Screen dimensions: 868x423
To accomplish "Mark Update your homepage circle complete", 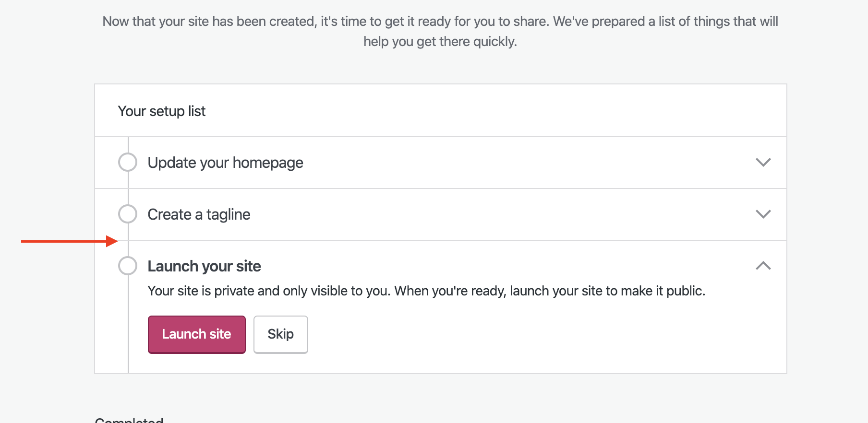I will tap(128, 163).
